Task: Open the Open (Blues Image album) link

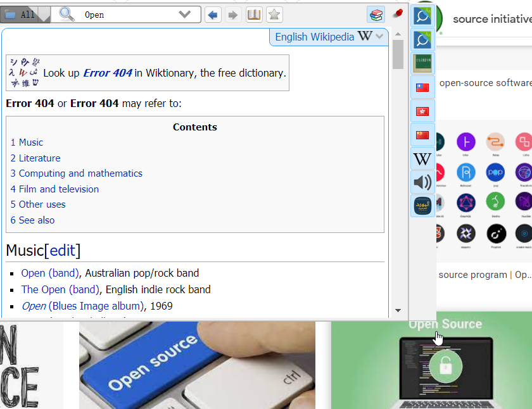Action: click(83, 306)
